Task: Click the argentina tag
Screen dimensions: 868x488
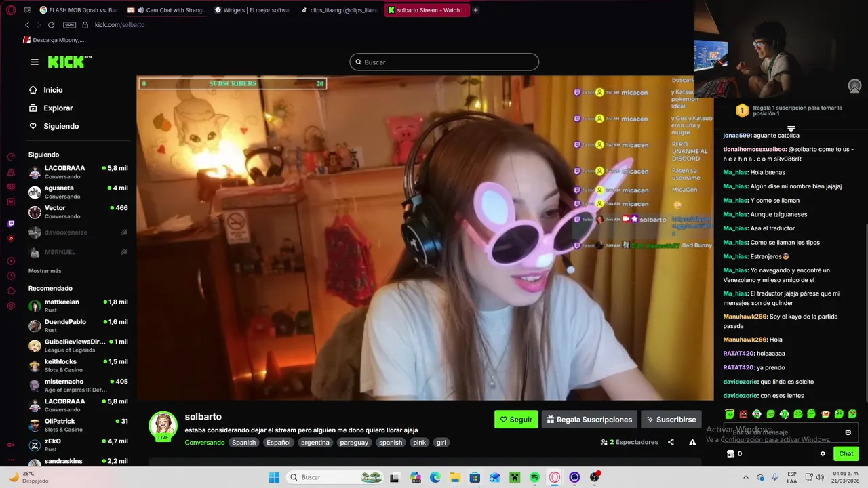Action: click(315, 443)
